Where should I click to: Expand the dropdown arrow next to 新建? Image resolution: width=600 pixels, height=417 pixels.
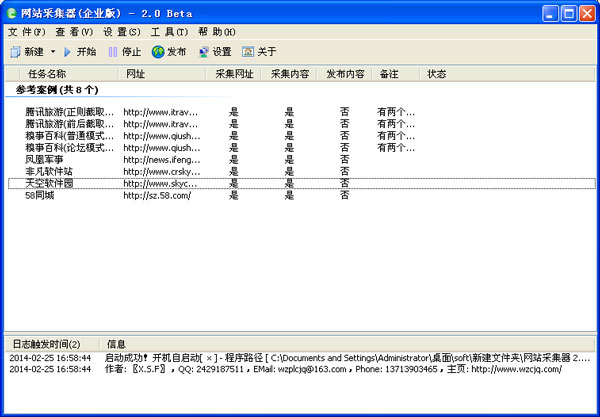[x=53, y=51]
